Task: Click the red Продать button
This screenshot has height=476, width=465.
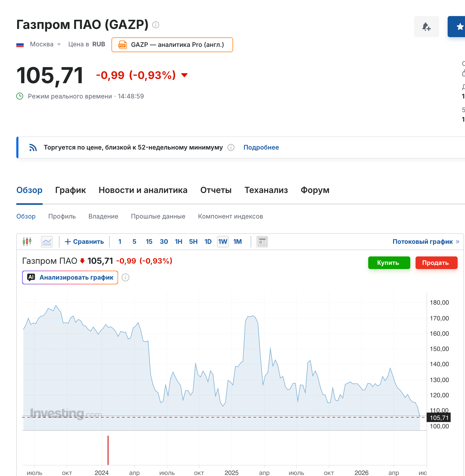Action: (436, 263)
